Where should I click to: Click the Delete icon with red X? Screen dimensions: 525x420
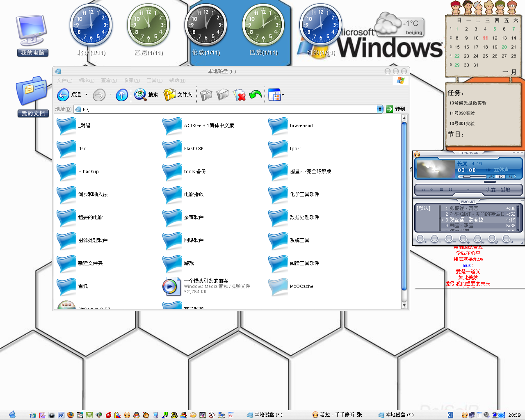coord(239,95)
